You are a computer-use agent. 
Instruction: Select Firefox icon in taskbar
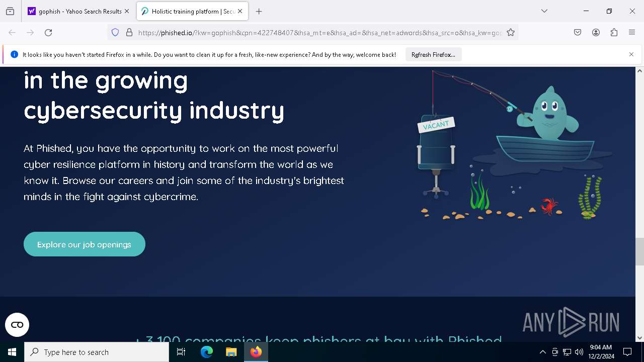click(256, 352)
